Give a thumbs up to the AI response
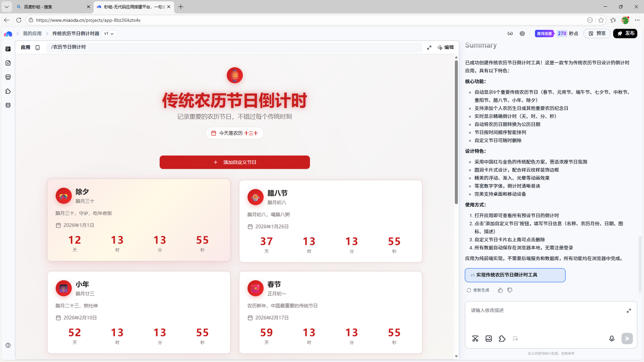 (x=500, y=290)
